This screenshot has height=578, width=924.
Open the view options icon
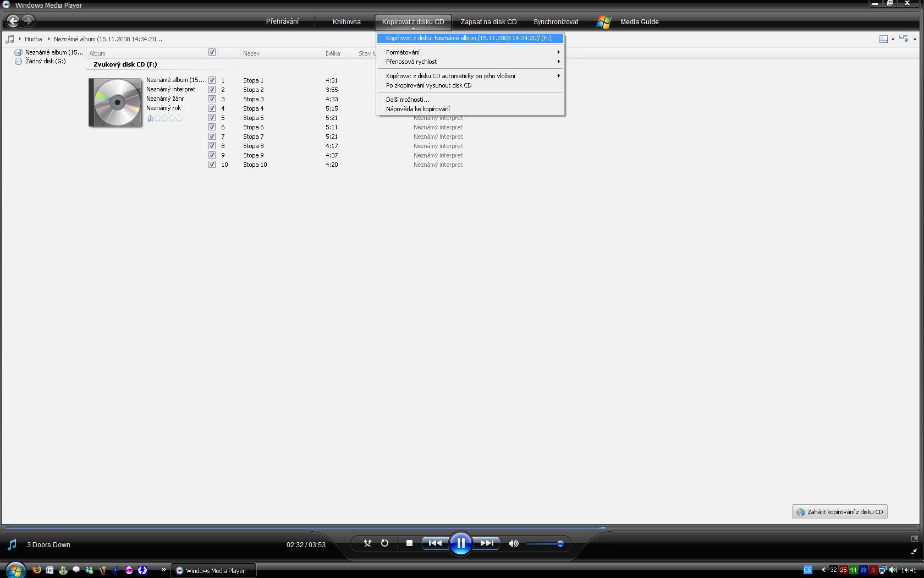[903, 39]
